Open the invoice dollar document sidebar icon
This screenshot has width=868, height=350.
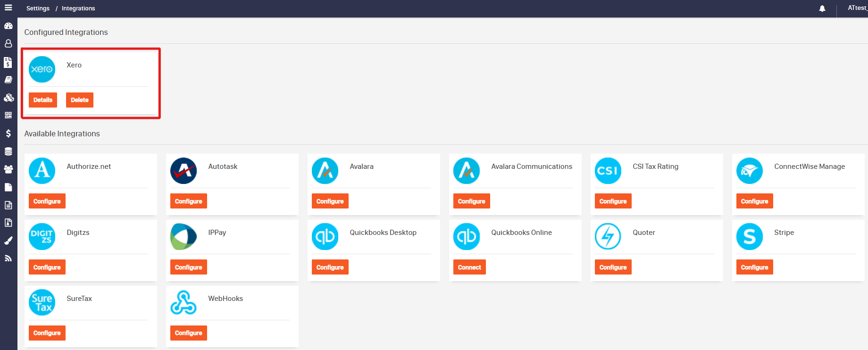pyautogui.click(x=8, y=62)
